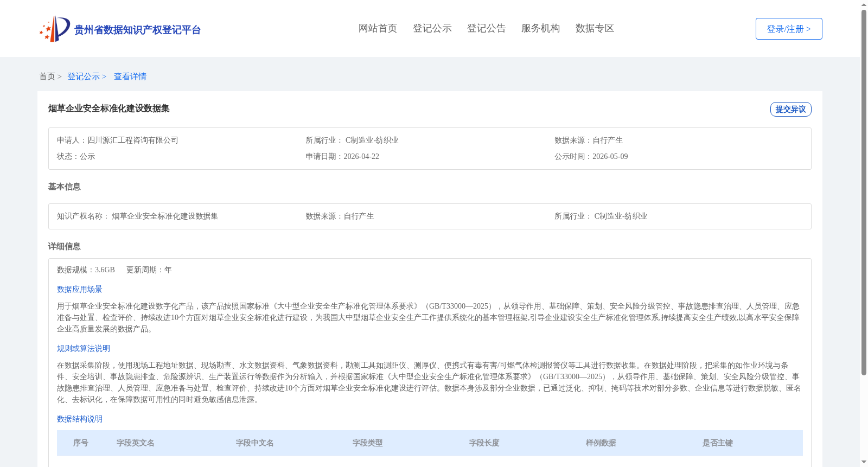Click the 登录/注册 button
The height and width of the screenshot is (467, 868).
[789, 29]
